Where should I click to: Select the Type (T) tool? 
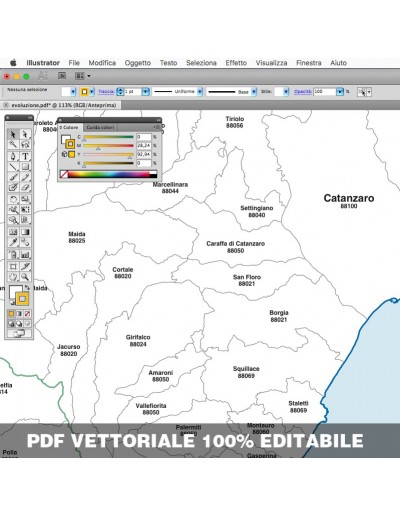[25, 156]
